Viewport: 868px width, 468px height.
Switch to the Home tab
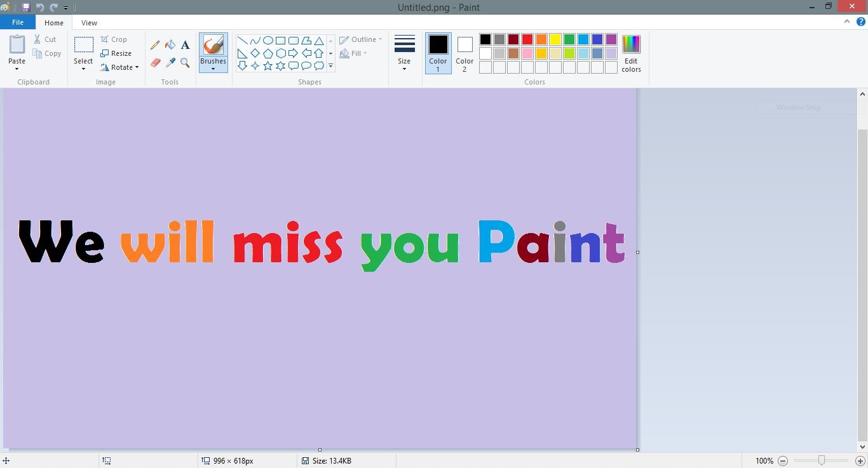54,23
